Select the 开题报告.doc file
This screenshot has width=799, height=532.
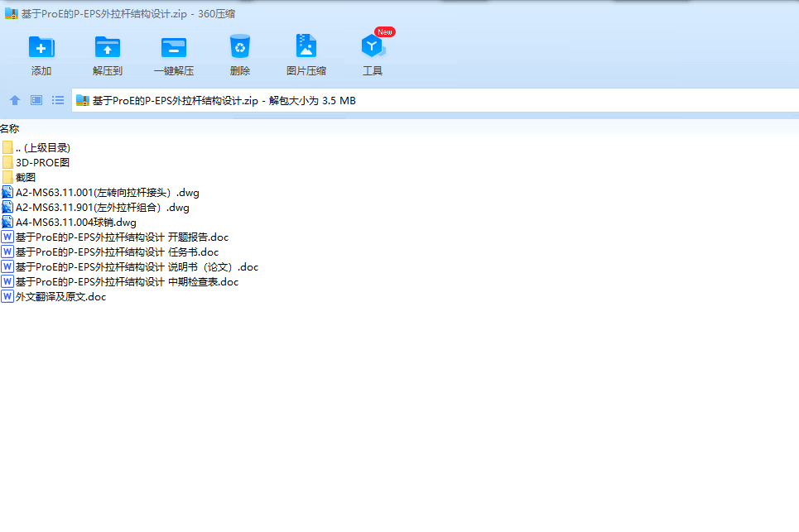[114, 237]
